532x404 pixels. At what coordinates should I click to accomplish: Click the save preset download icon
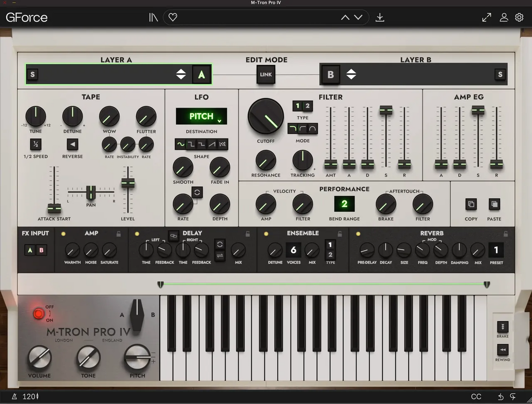tap(379, 17)
